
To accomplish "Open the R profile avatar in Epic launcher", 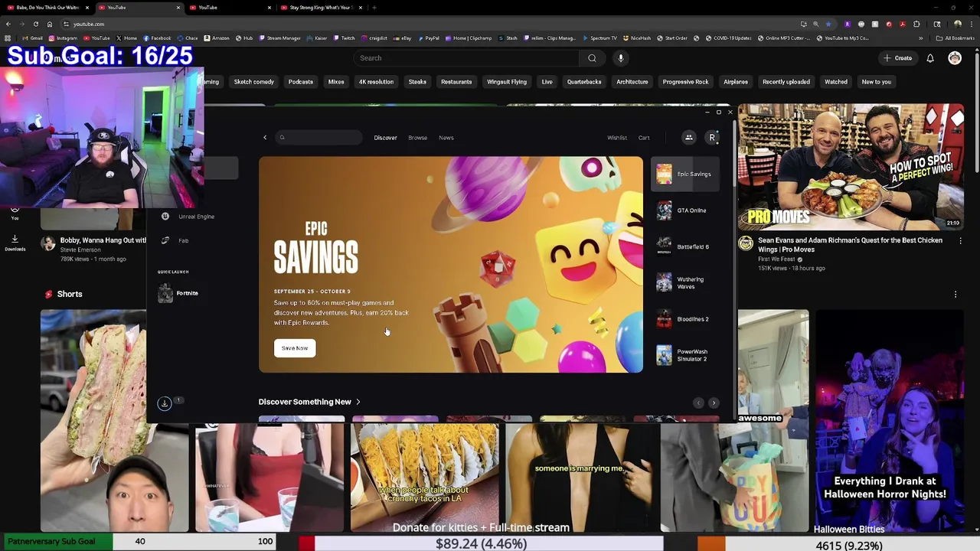I will pyautogui.click(x=712, y=138).
